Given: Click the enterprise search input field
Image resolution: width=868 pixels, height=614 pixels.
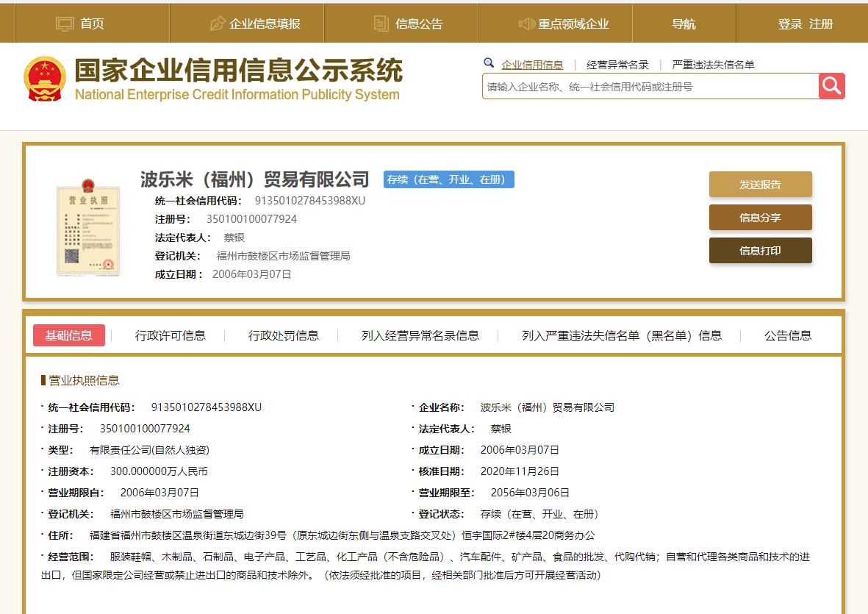Looking at the screenshot, I should [x=647, y=86].
